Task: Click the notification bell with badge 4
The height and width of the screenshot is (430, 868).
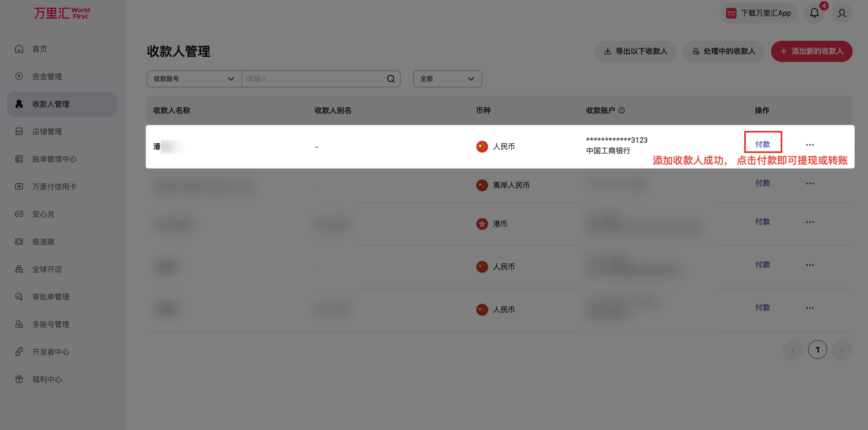Action: pos(815,13)
